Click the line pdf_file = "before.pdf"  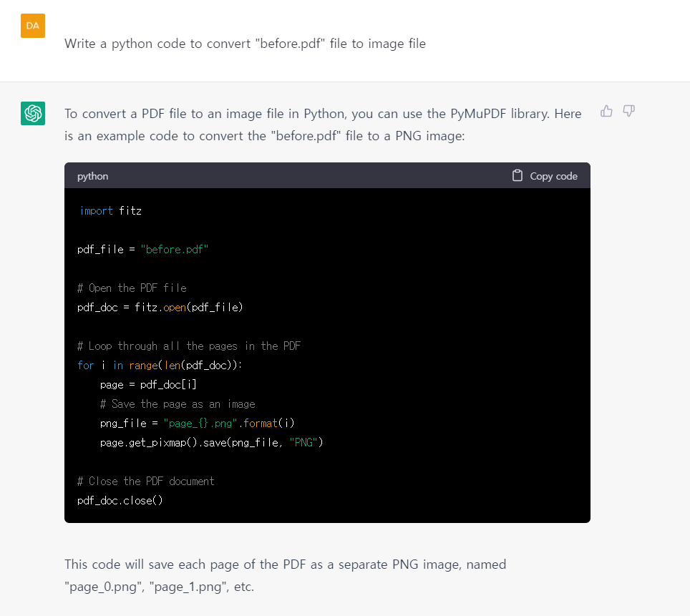tap(142, 250)
